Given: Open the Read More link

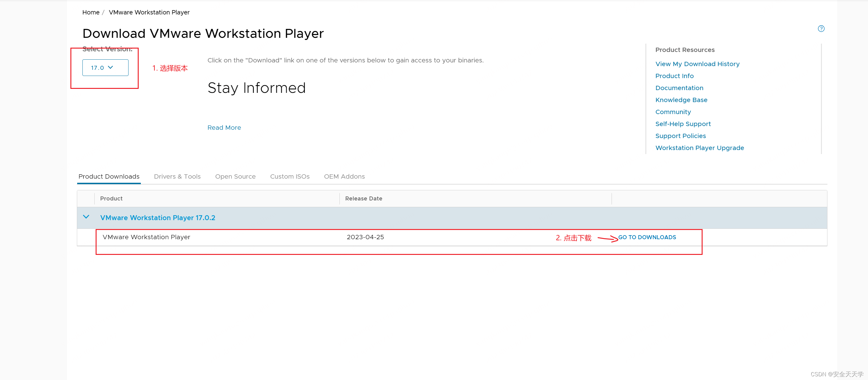Looking at the screenshot, I should pos(224,128).
